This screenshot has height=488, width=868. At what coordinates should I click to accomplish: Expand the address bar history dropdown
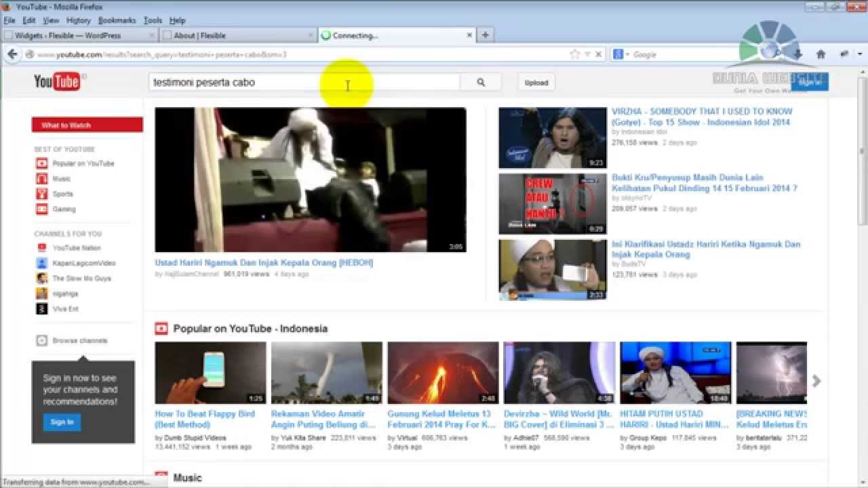[587, 54]
